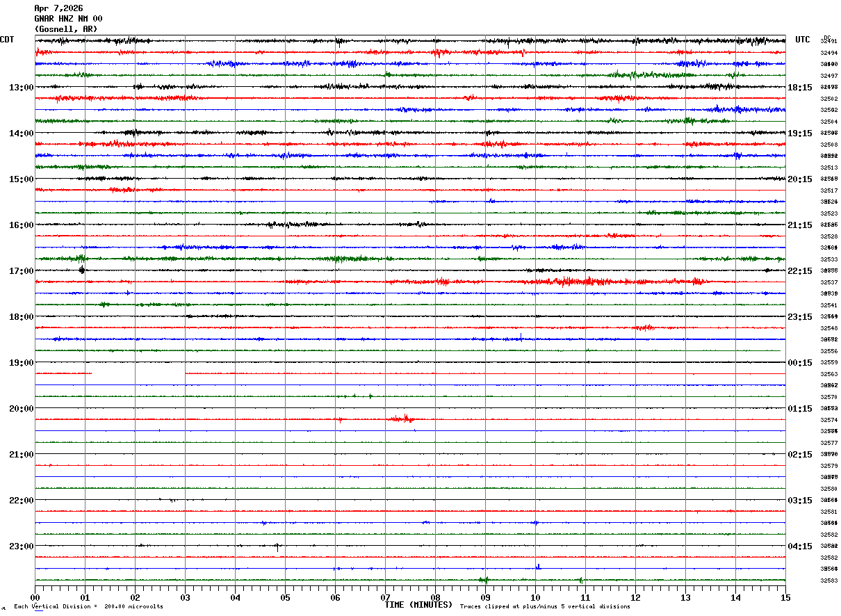The width and height of the screenshot is (841, 616).
Task: Select the 21:00 CDT hour label
Action: [22, 455]
